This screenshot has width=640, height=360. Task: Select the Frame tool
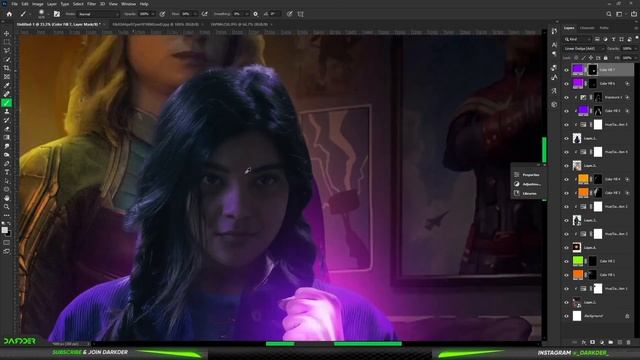pos(7,76)
